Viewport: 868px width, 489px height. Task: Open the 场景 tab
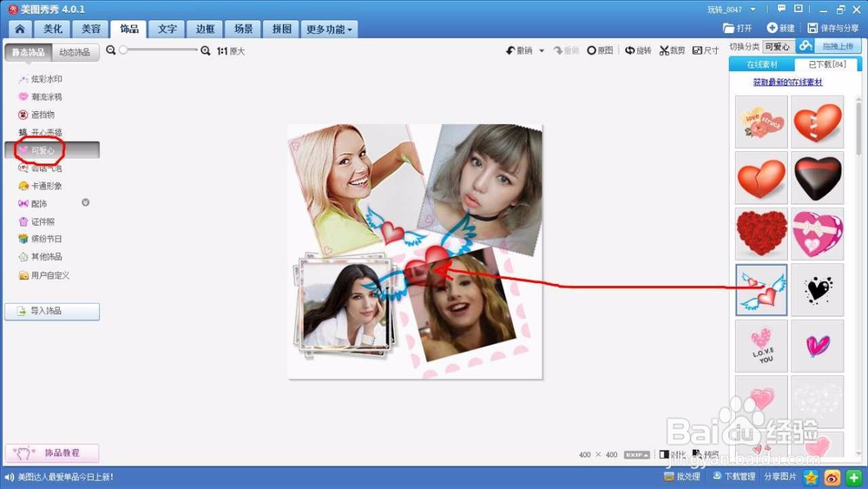[243, 29]
